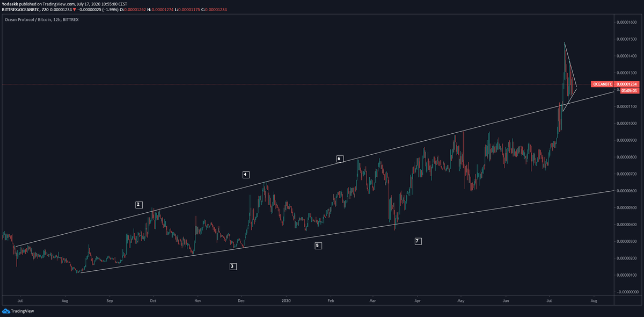The image size is (644, 317).
Task: Select the OCEANBTC price label on right axis
Action: [601, 84]
